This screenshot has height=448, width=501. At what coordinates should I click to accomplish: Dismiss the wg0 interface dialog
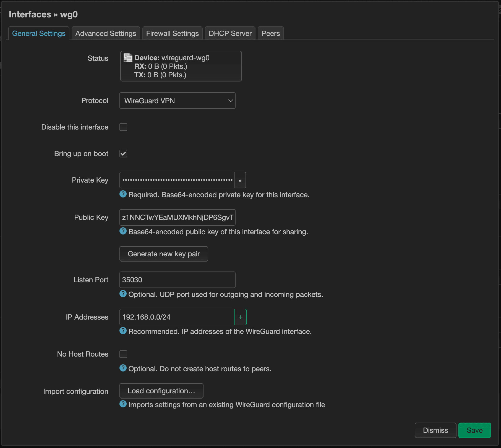click(435, 430)
